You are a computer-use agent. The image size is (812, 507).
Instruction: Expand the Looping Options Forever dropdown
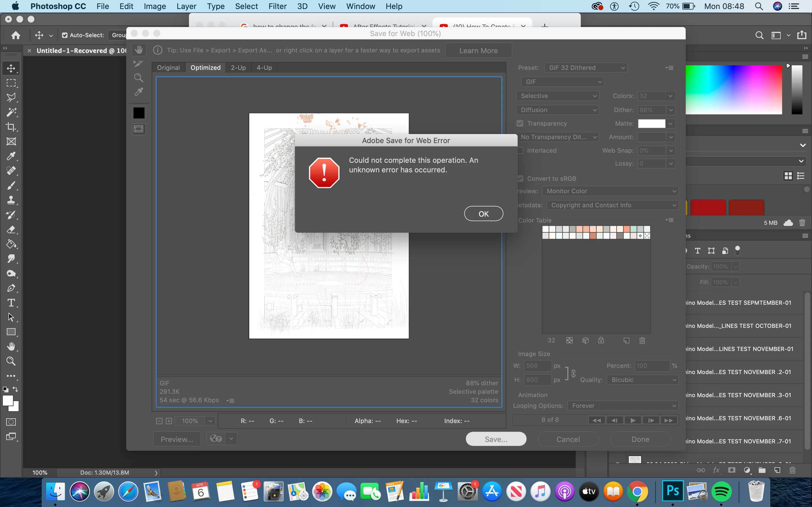click(x=623, y=406)
